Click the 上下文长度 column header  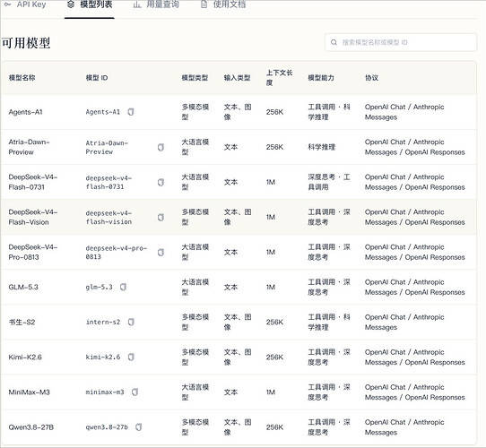279,78
